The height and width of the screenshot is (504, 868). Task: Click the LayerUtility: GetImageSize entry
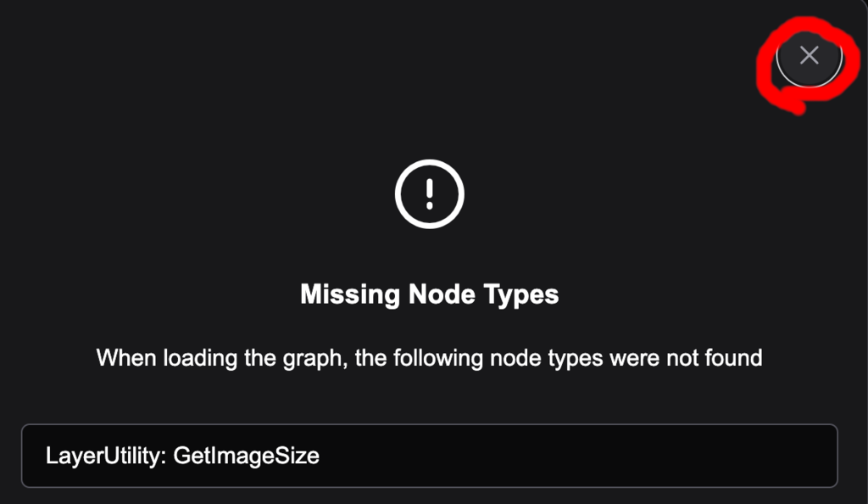pyautogui.click(x=430, y=456)
